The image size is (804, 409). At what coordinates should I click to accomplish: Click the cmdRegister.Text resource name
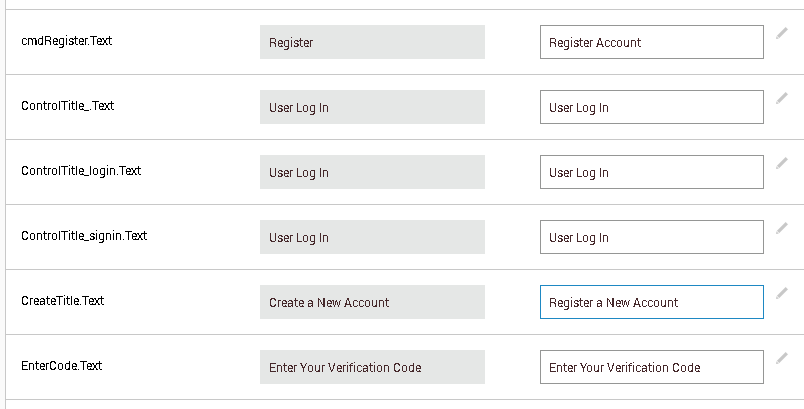tap(67, 40)
